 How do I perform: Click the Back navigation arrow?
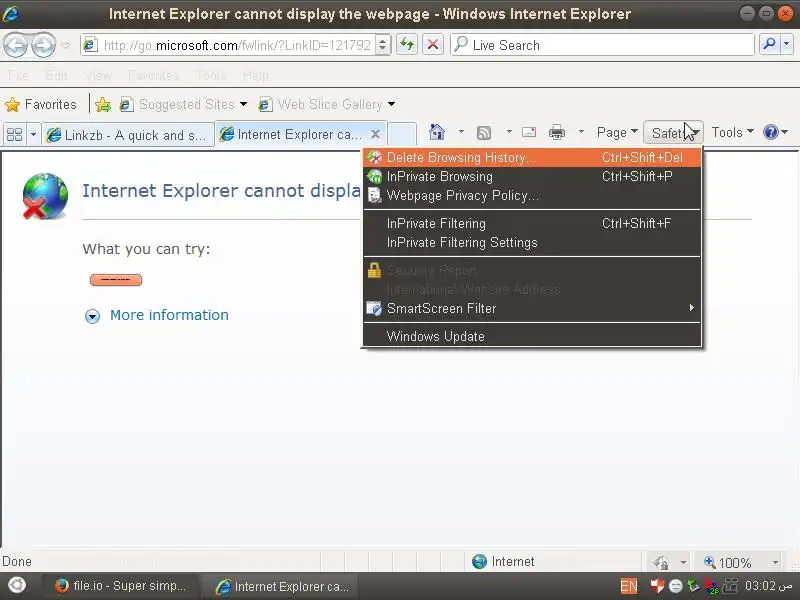point(16,45)
